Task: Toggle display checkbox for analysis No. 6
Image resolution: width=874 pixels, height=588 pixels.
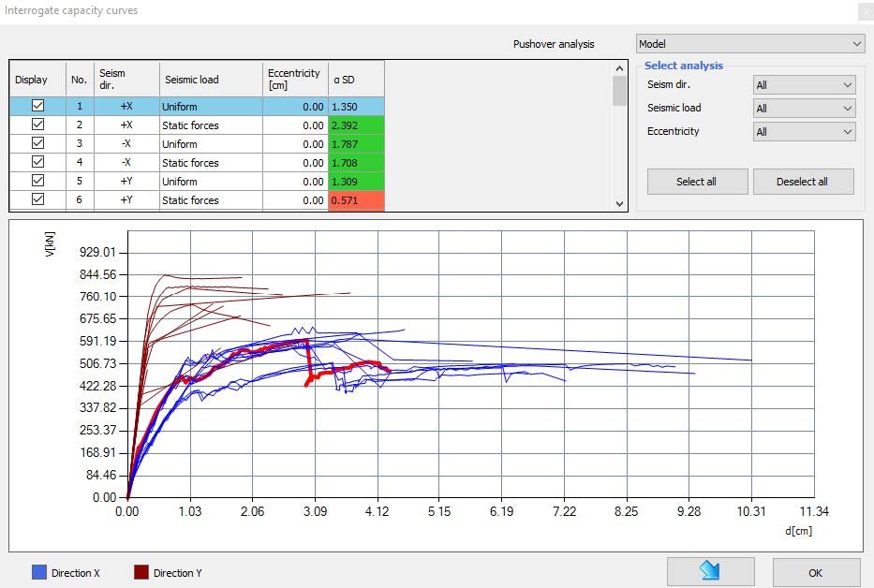Action: pos(37,199)
